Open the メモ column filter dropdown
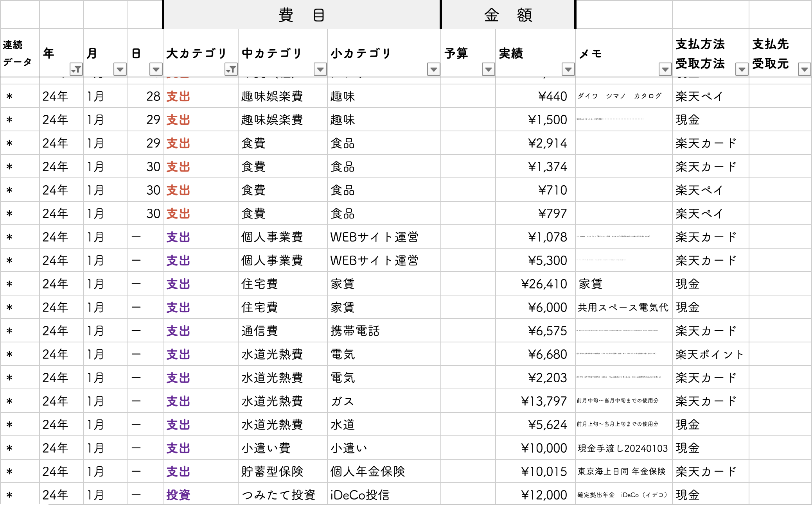Image resolution: width=812 pixels, height=505 pixels. pyautogui.click(x=665, y=70)
